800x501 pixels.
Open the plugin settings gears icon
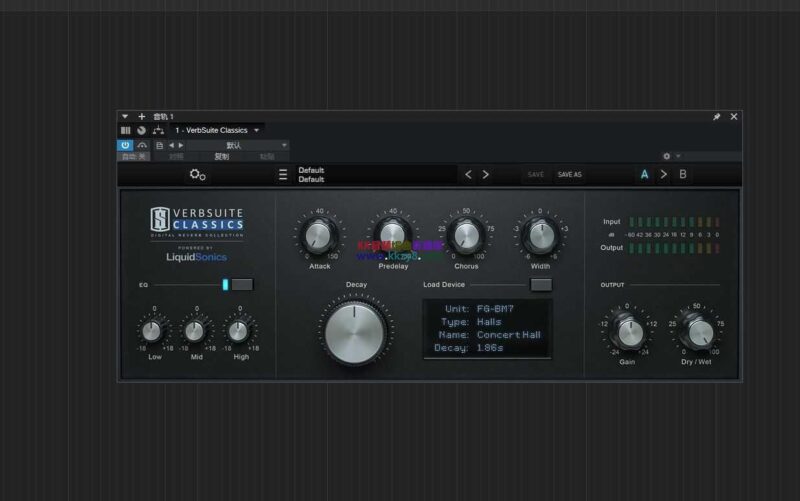click(197, 174)
